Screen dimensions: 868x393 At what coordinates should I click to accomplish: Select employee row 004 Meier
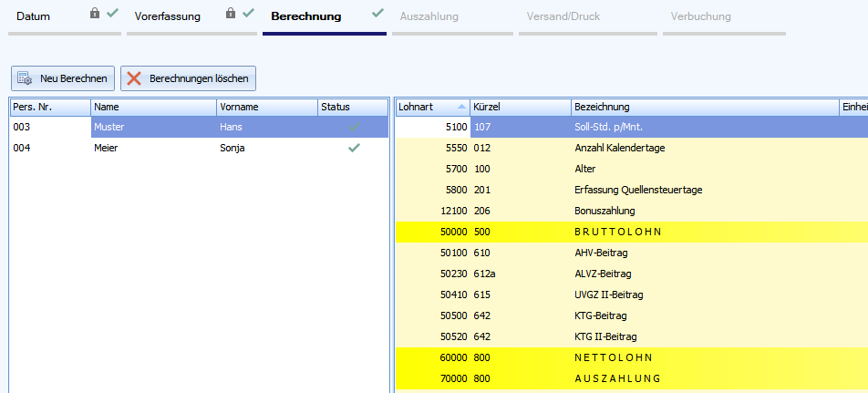[x=182, y=148]
